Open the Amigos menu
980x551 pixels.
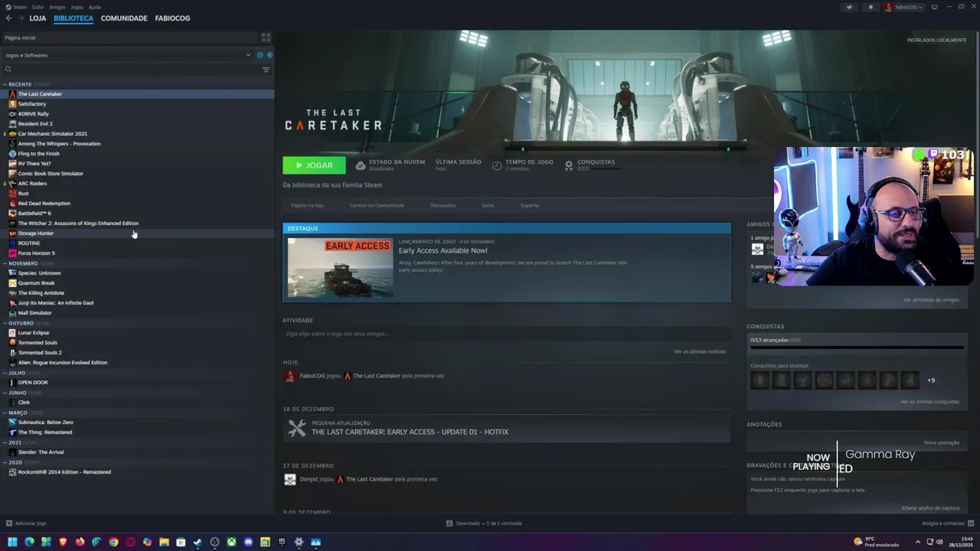[57, 7]
